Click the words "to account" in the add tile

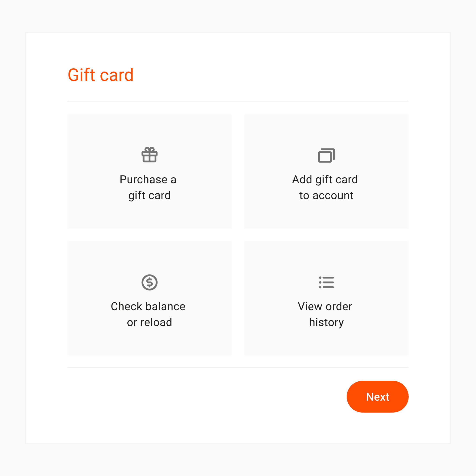327,196
